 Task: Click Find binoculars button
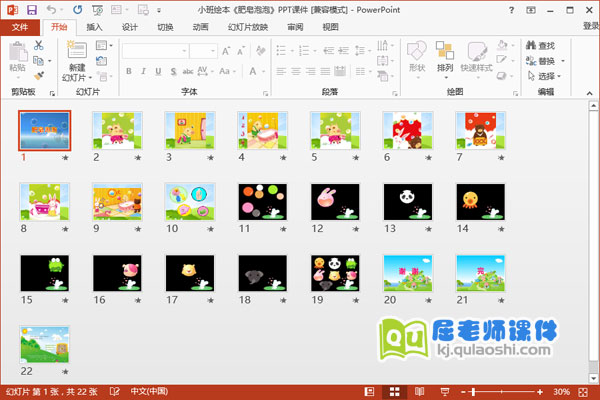(540, 46)
